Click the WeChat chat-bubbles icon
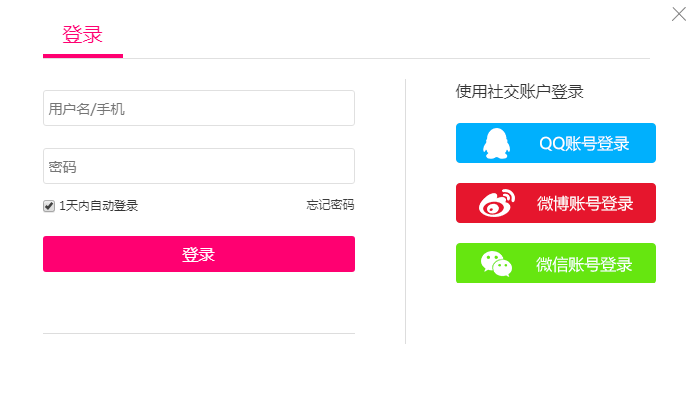 pyautogui.click(x=496, y=263)
